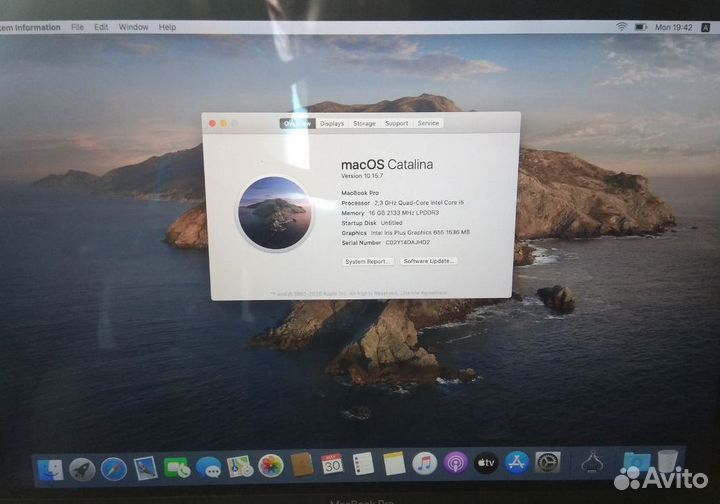The width and height of the screenshot is (720, 504).
Task: Open the Help menu
Action: pos(168,28)
